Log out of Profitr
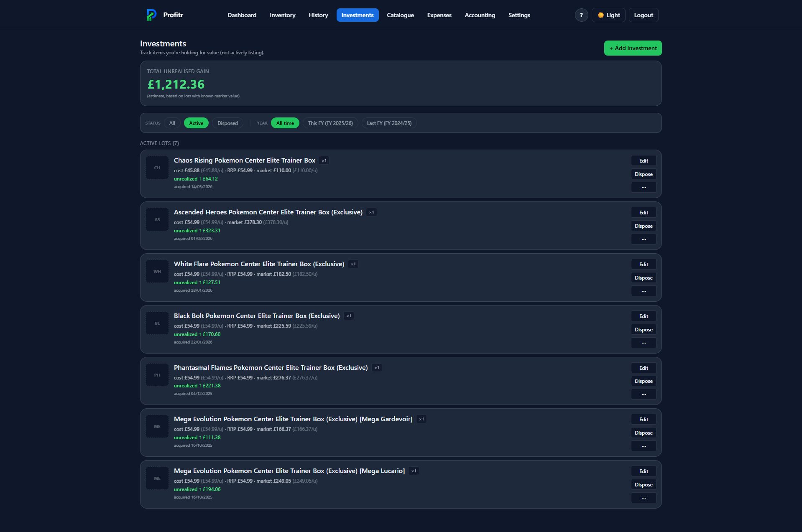The height and width of the screenshot is (532, 802). point(644,15)
